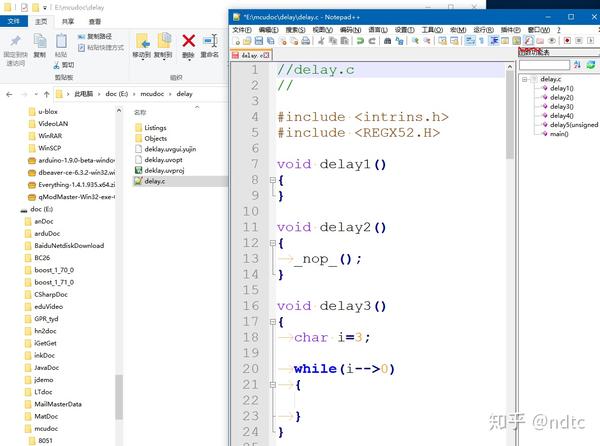Click the Undo arrow in Notepad++ toolbar
Viewport: 600px width, 446px height.
click(x=360, y=41)
